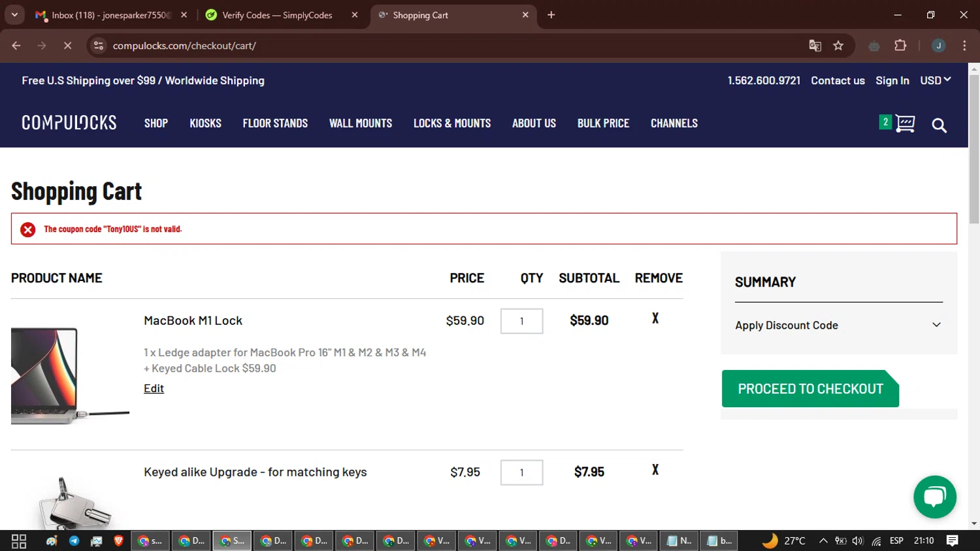Open the CHANNELS menu
Screen dimensions: 980x551
[674, 123]
